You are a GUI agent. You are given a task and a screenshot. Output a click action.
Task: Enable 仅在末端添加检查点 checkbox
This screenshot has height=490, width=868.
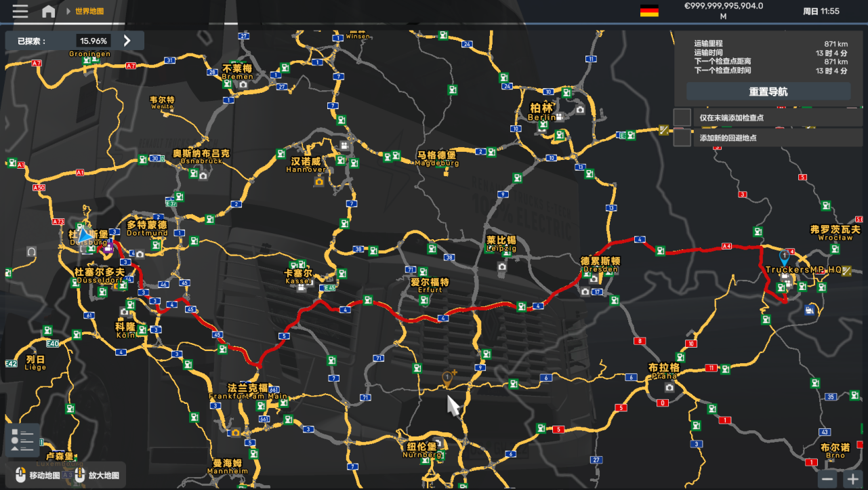(x=682, y=117)
